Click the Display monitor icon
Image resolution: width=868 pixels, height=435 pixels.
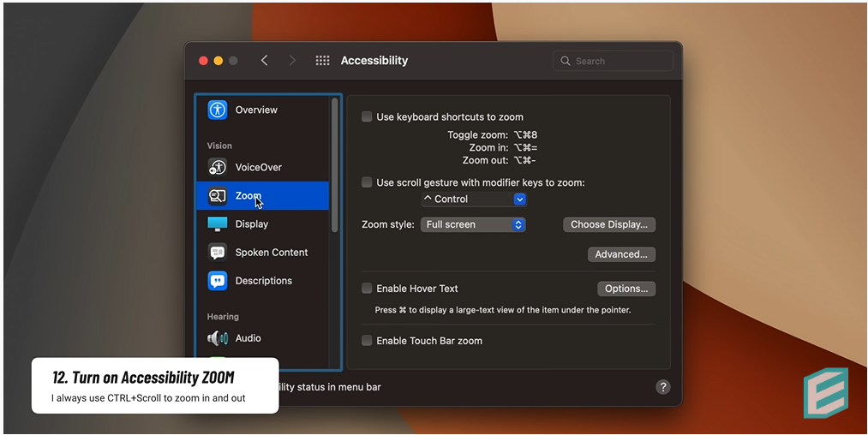pos(217,223)
